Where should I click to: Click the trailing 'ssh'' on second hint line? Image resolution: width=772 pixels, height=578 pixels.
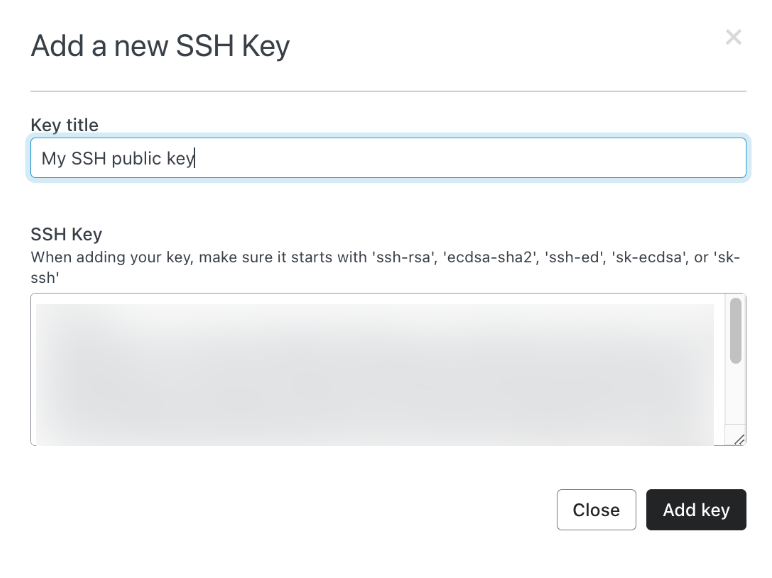click(45, 278)
